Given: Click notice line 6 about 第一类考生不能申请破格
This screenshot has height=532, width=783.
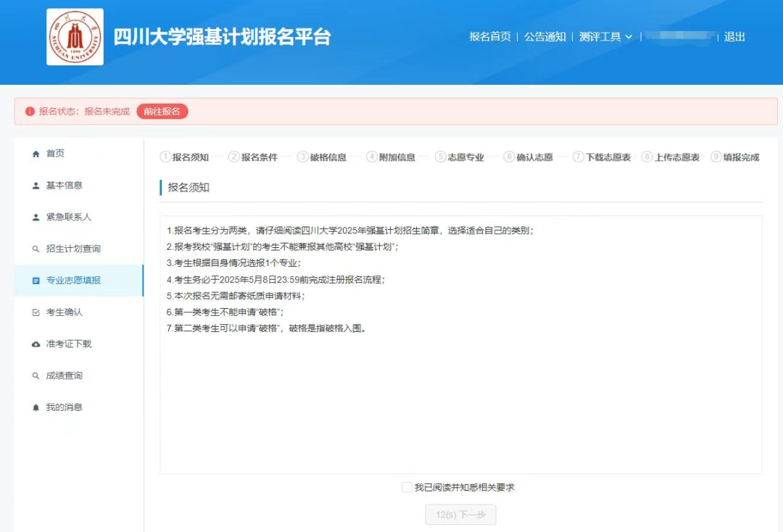Looking at the screenshot, I should tap(225, 312).
